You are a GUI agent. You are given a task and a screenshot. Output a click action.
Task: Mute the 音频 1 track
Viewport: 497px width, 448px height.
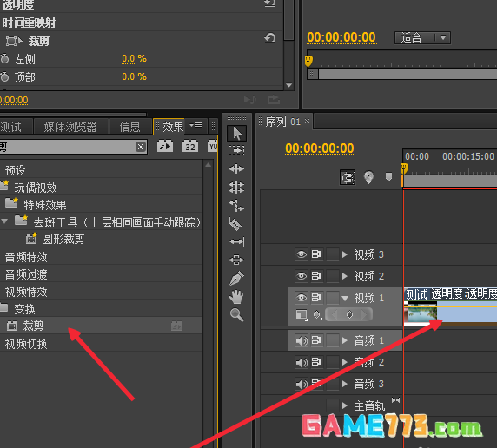[x=302, y=340]
